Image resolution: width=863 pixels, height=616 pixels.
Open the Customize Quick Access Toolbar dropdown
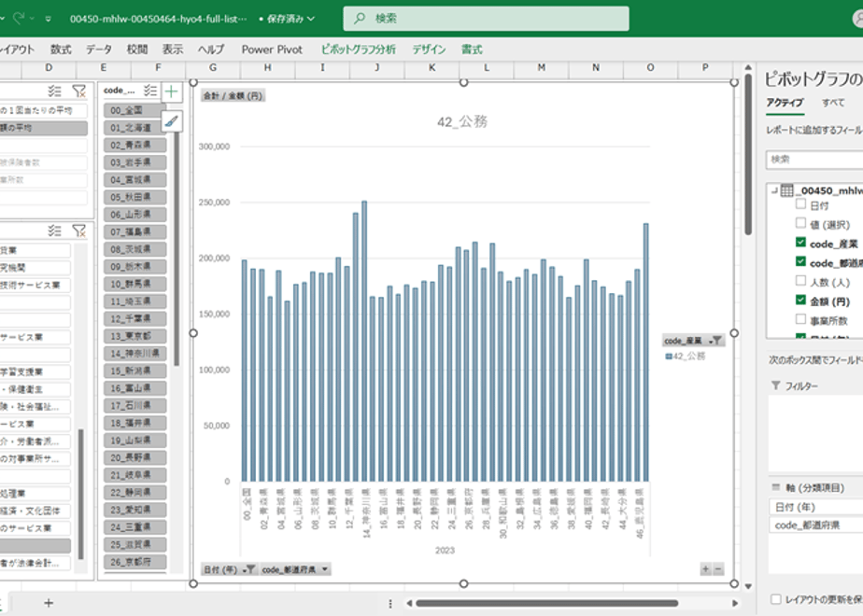coord(49,19)
